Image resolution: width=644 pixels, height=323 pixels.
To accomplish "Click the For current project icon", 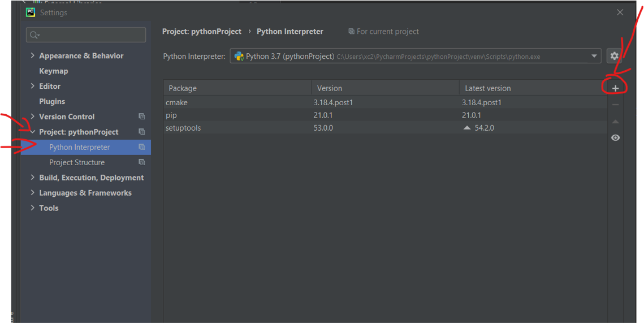I will 351,32.
